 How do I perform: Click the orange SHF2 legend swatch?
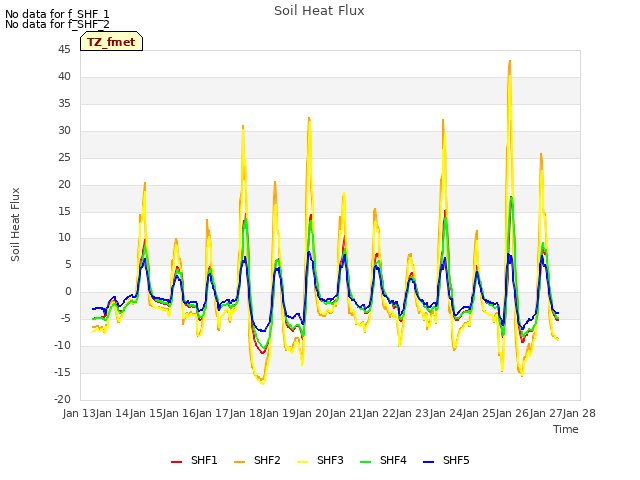[240, 462]
